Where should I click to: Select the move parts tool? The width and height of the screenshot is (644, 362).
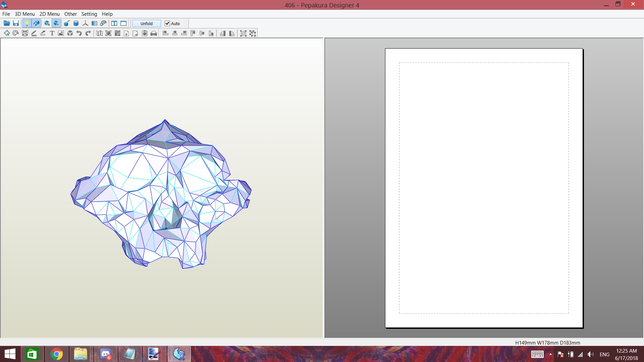tap(7, 33)
